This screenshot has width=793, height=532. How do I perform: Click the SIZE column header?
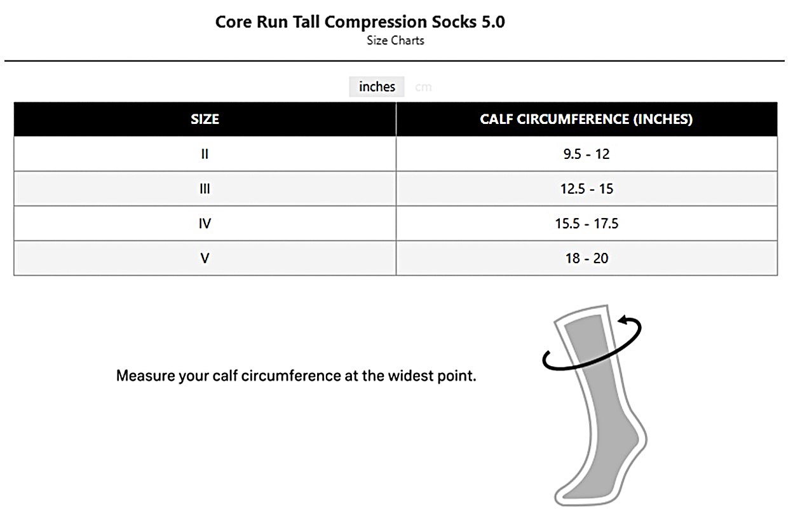[x=205, y=119]
